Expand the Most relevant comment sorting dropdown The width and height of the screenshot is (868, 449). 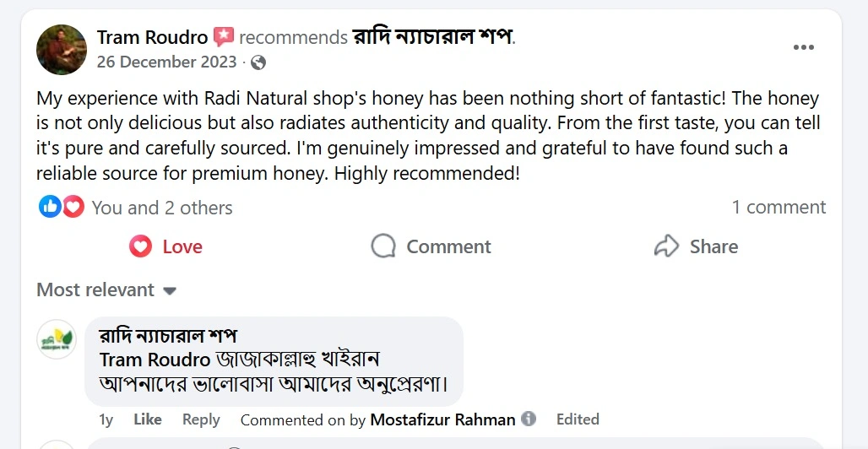pos(106,289)
